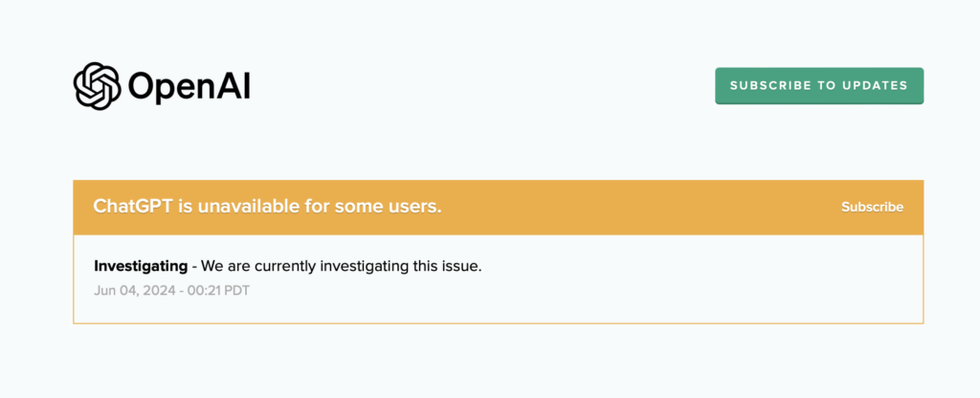Click the bold Investigating status label
Image resolution: width=980 pixels, height=398 pixels.
click(x=141, y=266)
